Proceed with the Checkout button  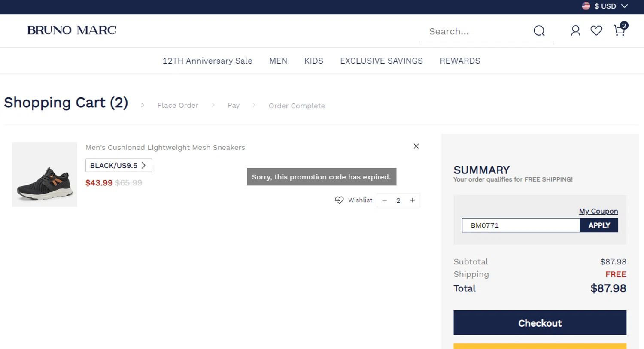540,323
